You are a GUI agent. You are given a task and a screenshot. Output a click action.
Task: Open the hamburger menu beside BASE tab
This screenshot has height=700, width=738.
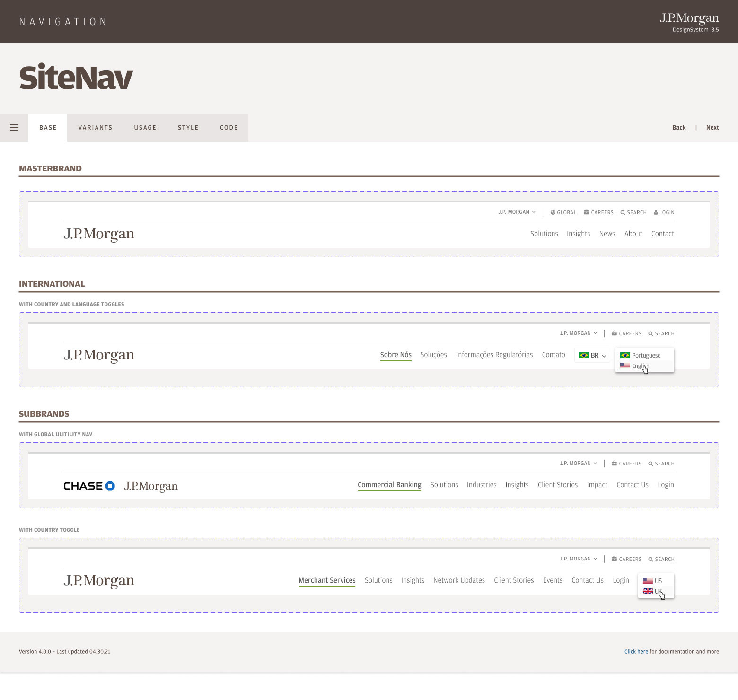[14, 128]
